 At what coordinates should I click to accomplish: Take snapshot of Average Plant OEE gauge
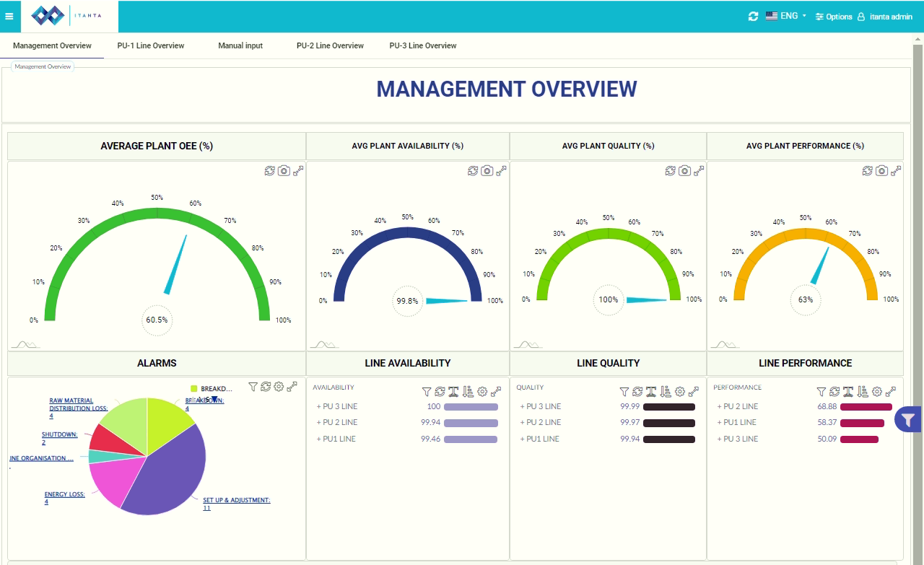point(284,171)
